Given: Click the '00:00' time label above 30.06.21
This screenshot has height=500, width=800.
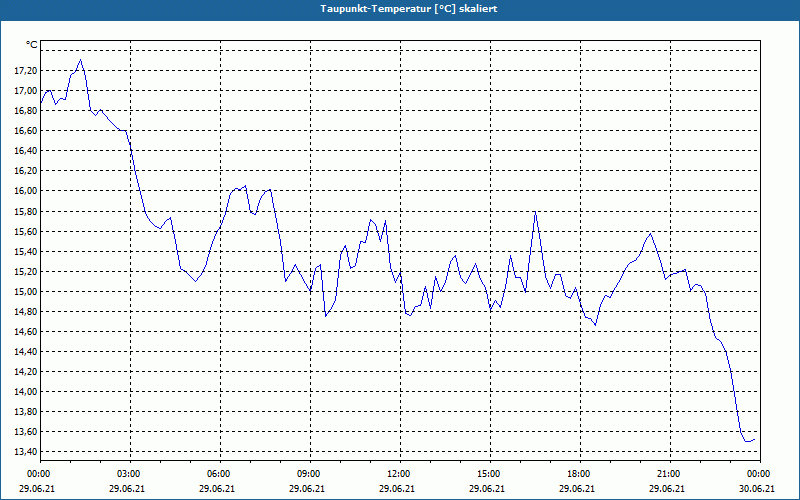Looking at the screenshot, I should pyautogui.click(x=759, y=474).
